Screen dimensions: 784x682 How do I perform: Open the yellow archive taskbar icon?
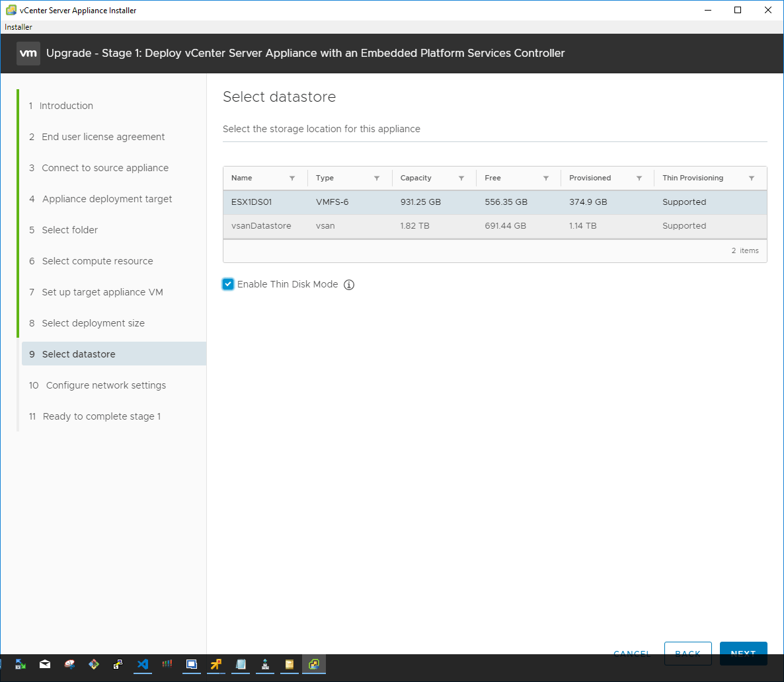[x=290, y=664]
